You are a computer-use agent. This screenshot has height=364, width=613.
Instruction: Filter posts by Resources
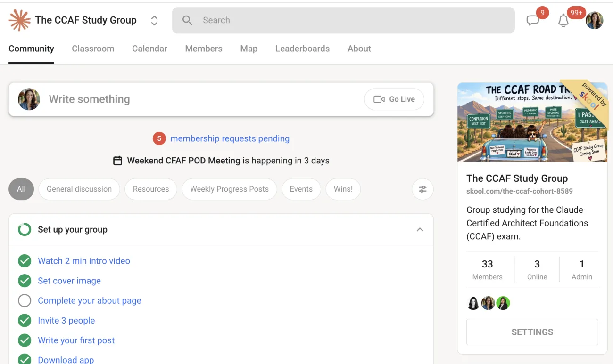click(151, 189)
